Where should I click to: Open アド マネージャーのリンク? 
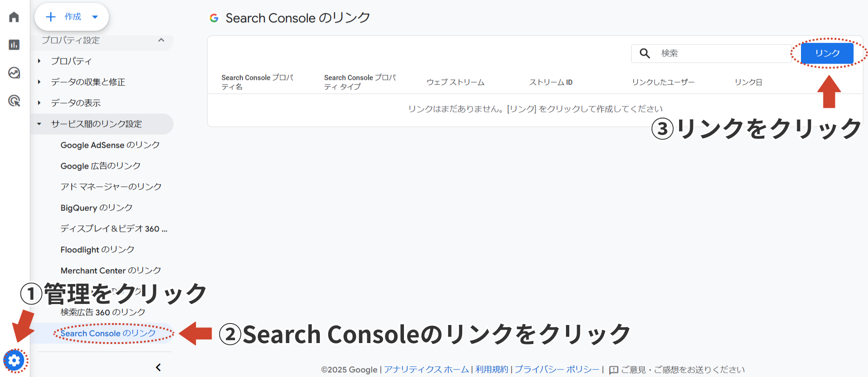[111, 186]
